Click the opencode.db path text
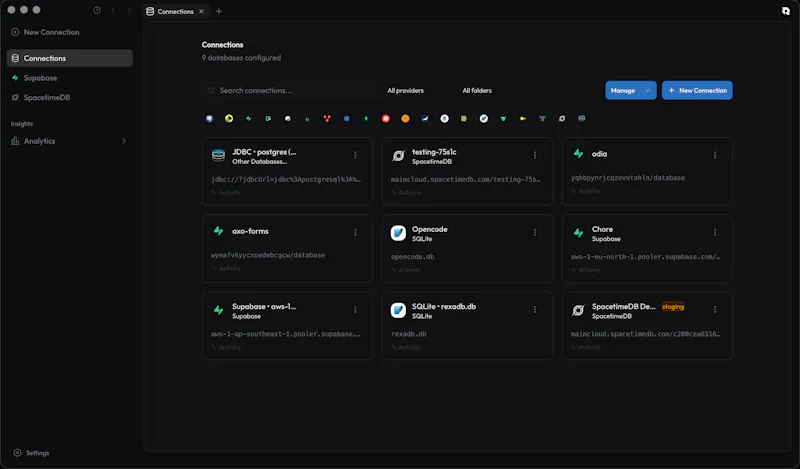This screenshot has width=800, height=469. click(x=412, y=257)
